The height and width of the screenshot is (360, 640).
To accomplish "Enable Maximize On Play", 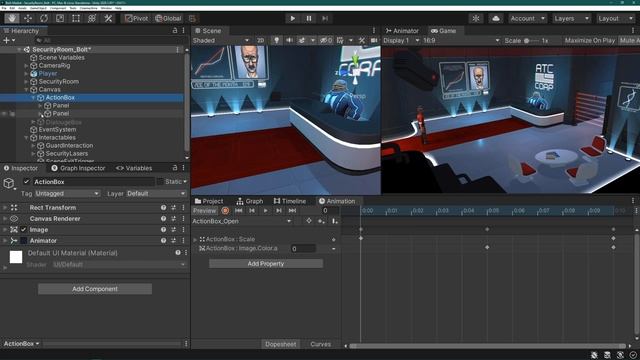I will 590,40.
